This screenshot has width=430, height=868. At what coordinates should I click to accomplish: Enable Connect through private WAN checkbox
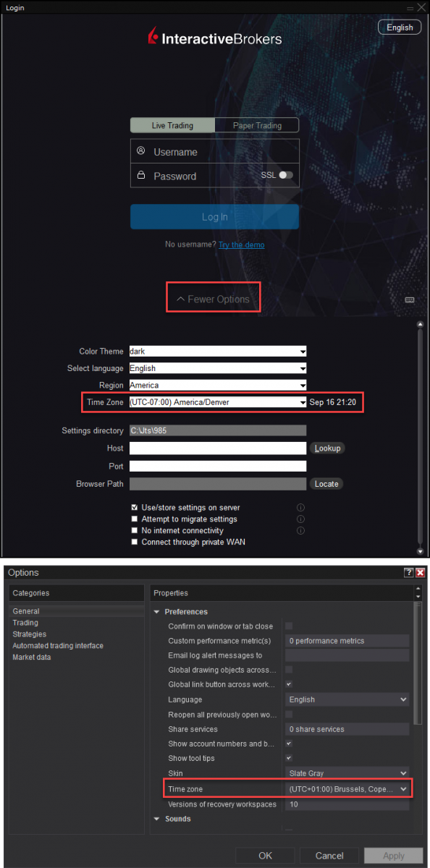click(135, 542)
